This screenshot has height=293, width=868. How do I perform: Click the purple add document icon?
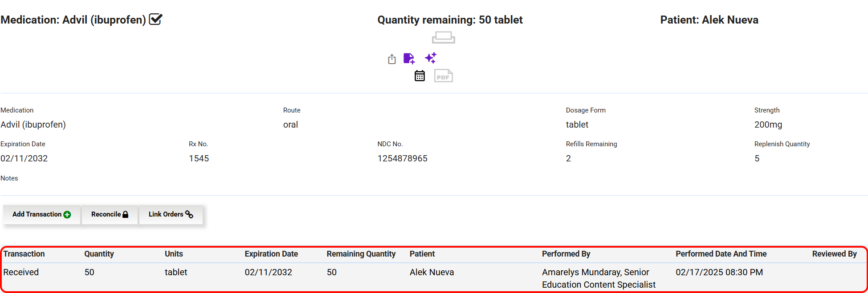tap(409, 58)
